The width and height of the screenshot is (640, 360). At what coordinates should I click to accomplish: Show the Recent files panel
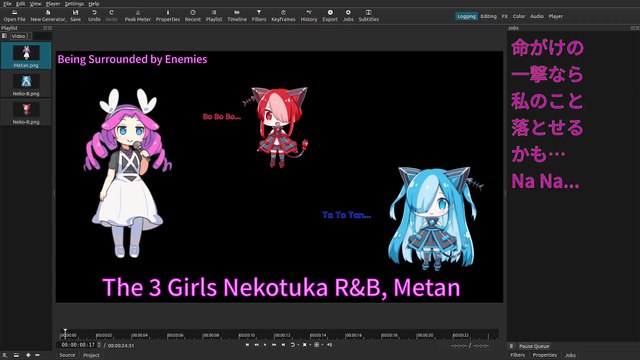point(193,16)
